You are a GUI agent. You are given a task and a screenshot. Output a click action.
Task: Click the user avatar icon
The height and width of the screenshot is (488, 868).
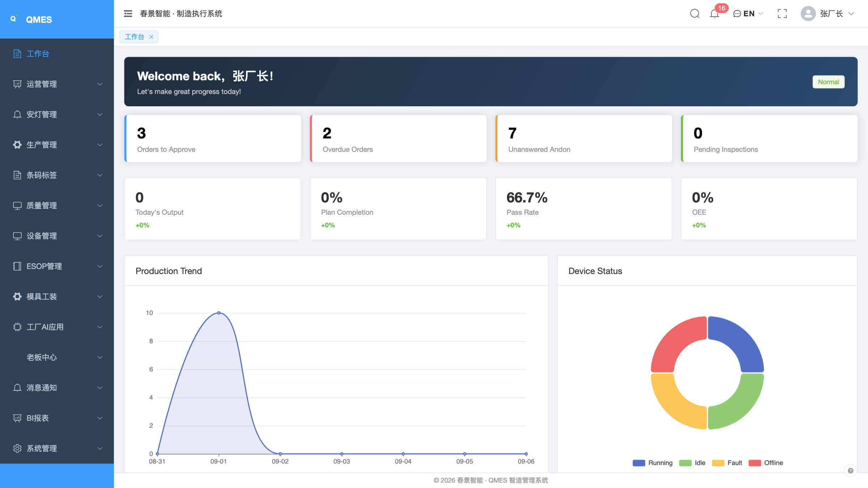point(808,14)
